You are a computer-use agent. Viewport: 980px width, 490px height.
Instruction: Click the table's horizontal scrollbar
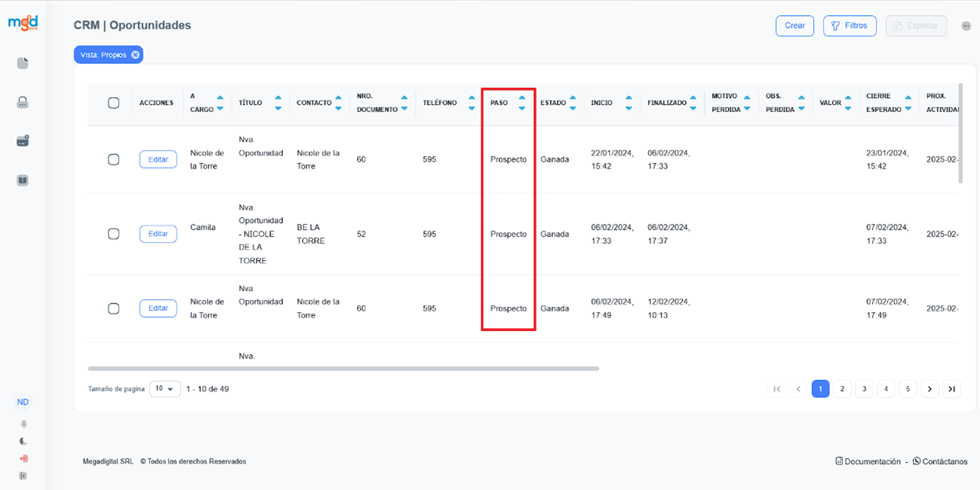click(343, 369)
